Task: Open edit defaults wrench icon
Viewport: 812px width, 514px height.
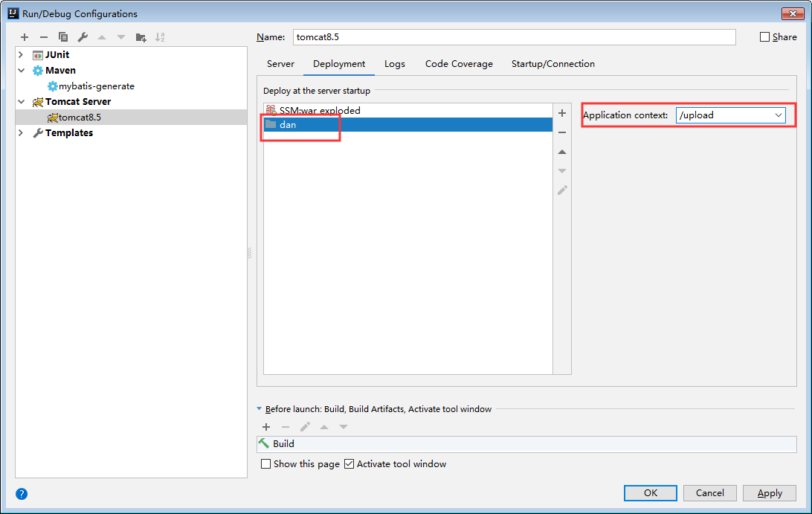Action: [x=83, y=37]
